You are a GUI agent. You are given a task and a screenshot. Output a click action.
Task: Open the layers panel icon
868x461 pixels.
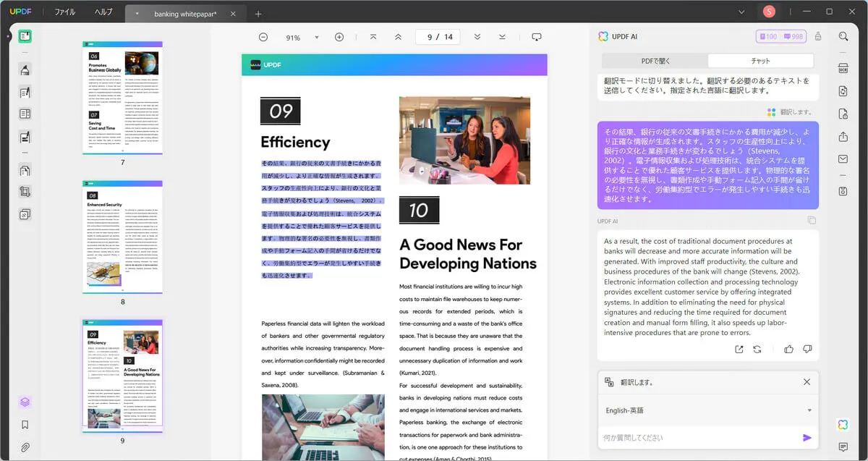(x=25, y=402)
